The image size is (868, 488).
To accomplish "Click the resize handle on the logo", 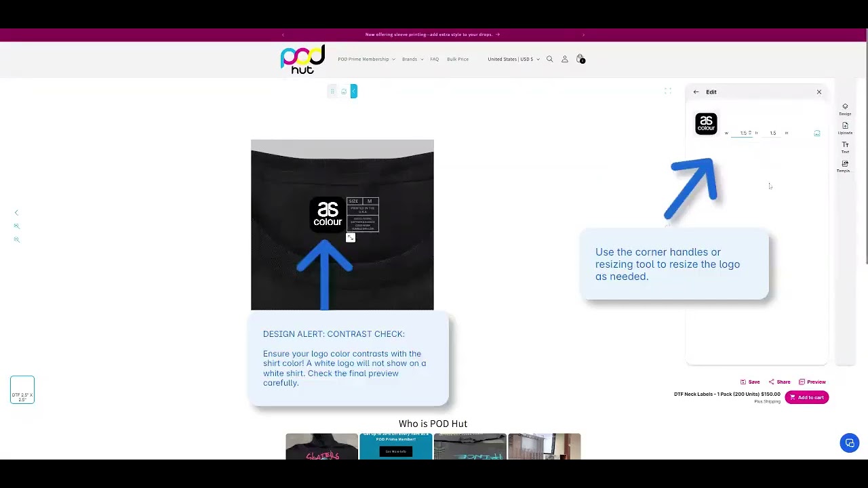I will point(351,238).
